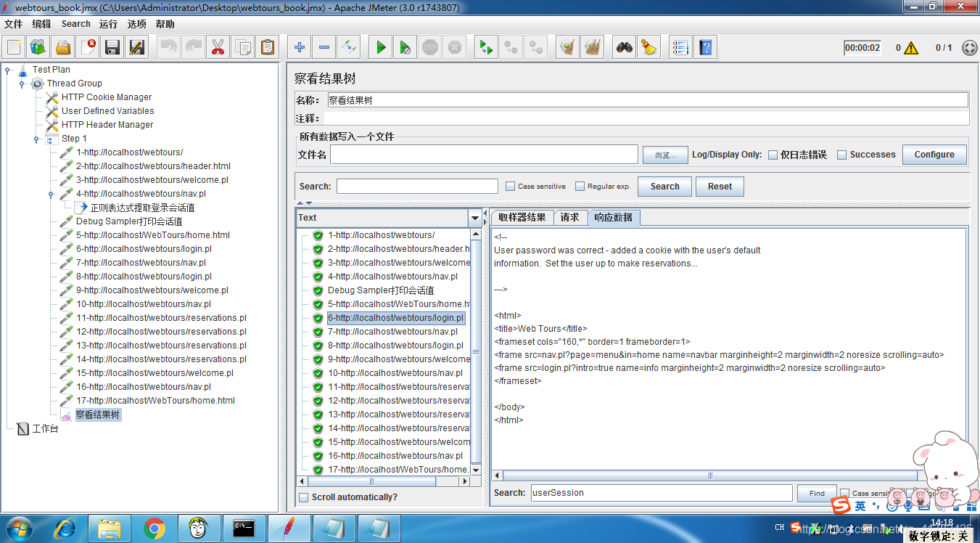The image size is (980, 543).
Task: Toggle Case sensitive in the top Search bar
Action: pos(511,186)
